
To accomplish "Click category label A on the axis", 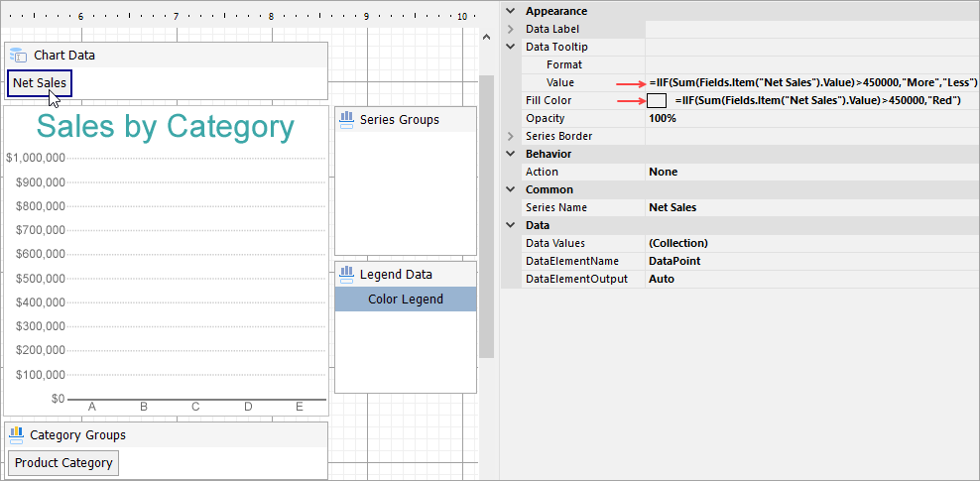I will [x=92, y=407].
